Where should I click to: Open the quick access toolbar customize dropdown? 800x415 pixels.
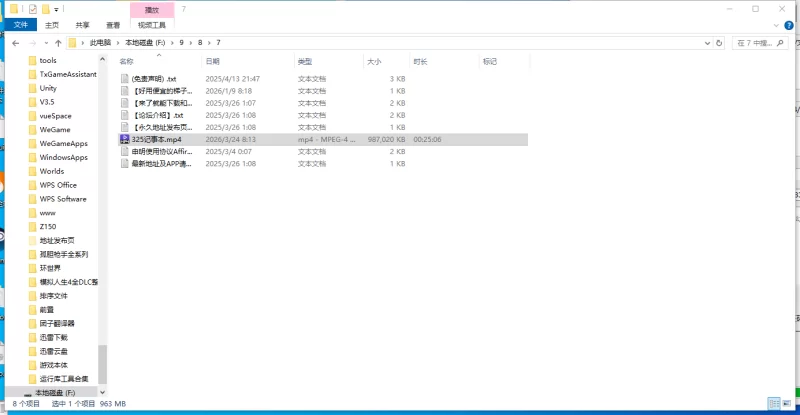click(56, 8)
